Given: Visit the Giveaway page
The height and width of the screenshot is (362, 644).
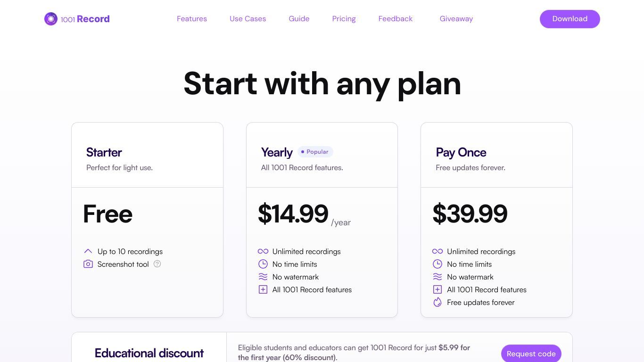Looking at the screenshot, I should 456,19.
